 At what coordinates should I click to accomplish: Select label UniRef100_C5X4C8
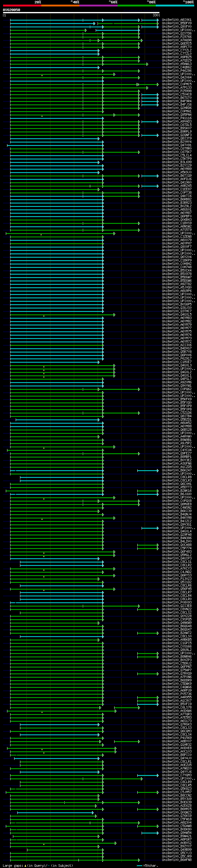pyautogui.click(x=176, y=95)
